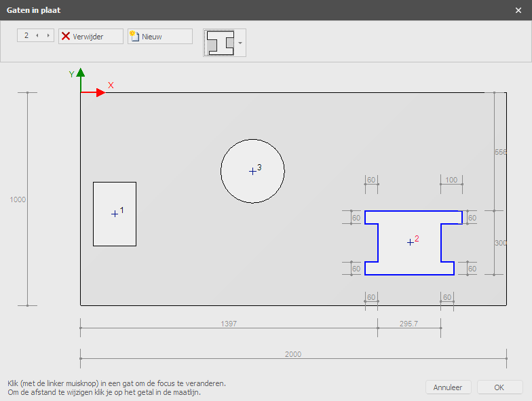Confirm the holes with the OK button

tap(499, 387)
